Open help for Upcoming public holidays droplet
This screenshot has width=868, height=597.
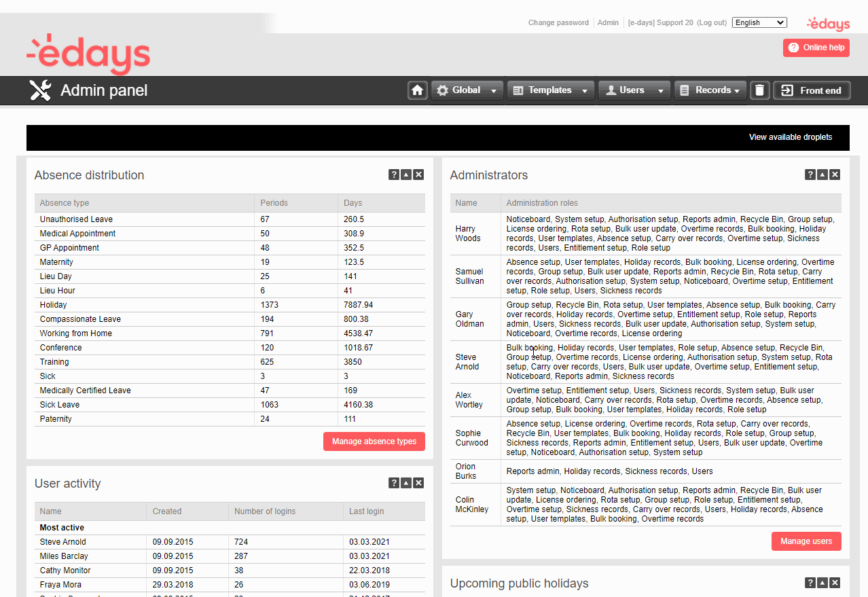coord(810,583)
